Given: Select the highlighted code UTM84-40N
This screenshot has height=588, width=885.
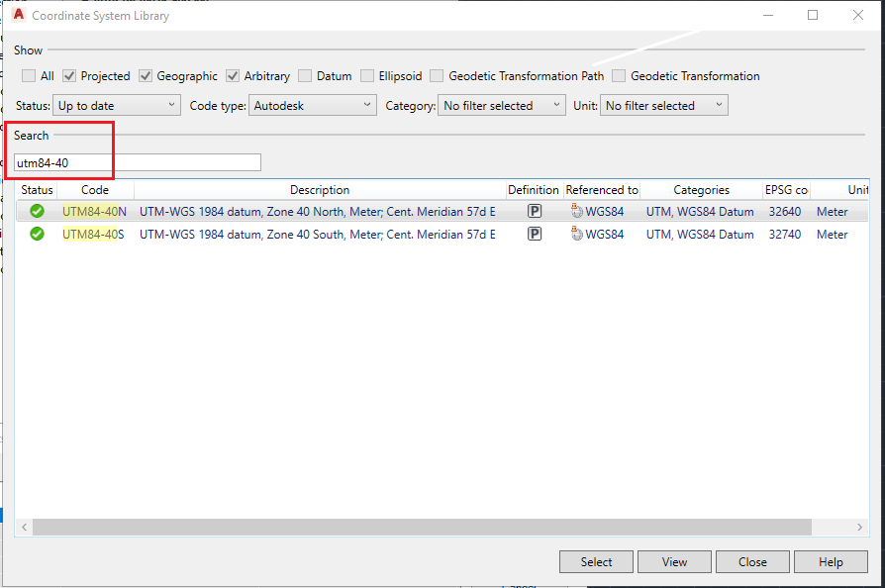Looking at the screenshot, I should [93, 211].
